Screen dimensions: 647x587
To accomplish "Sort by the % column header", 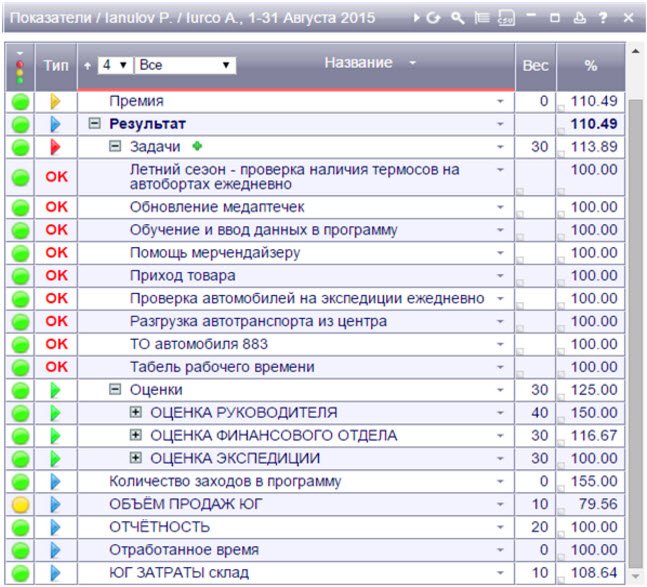I will (x=590, y=66).
